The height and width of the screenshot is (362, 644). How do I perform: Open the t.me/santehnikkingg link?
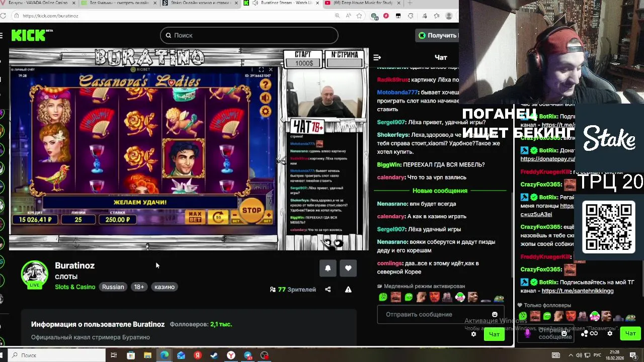[x=578, y=291]
